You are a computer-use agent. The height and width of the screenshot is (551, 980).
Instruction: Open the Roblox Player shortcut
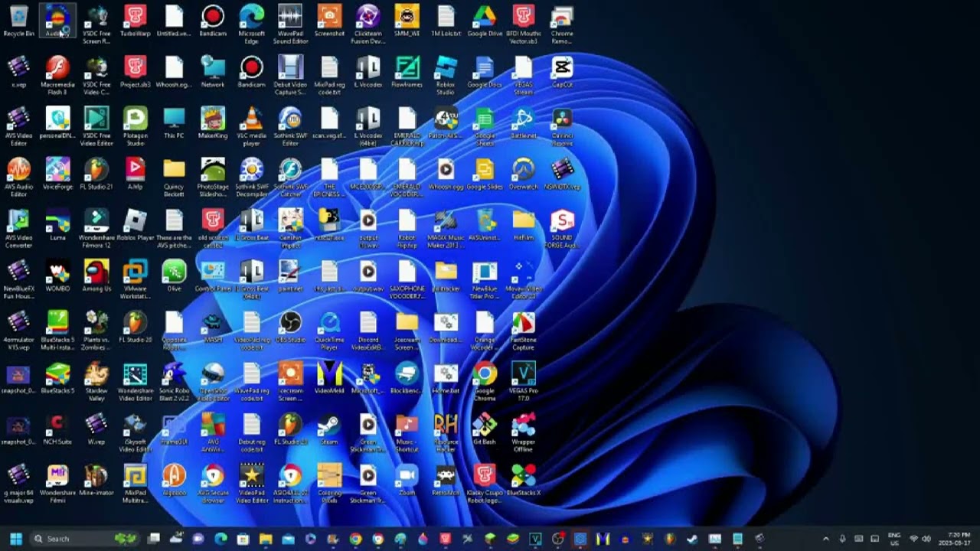(136, 225)
